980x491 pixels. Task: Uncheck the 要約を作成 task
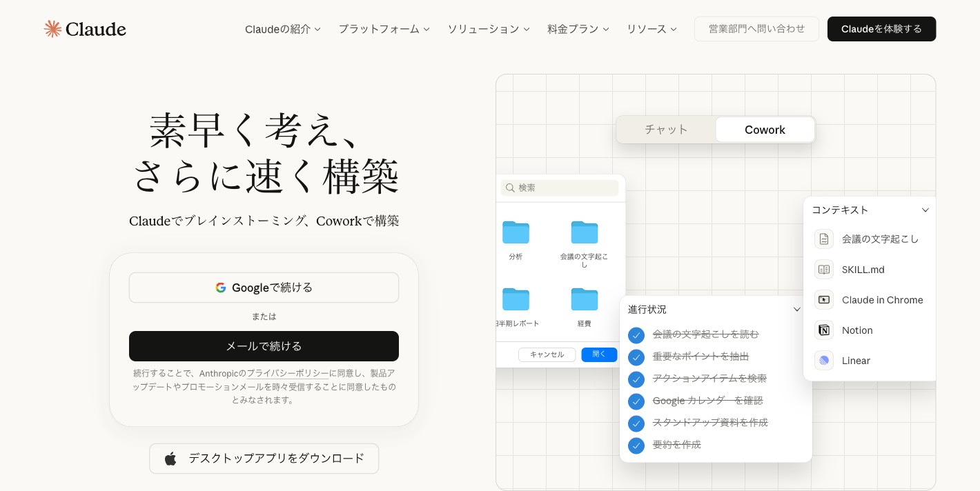[x=636, y=445]
